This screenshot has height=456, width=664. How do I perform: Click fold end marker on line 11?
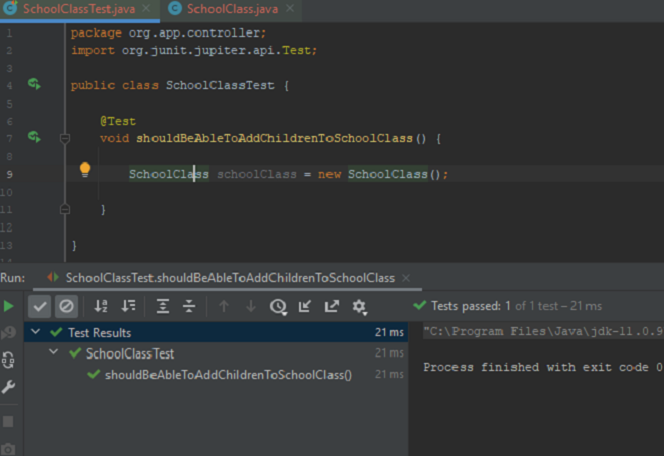coord(65,209)
